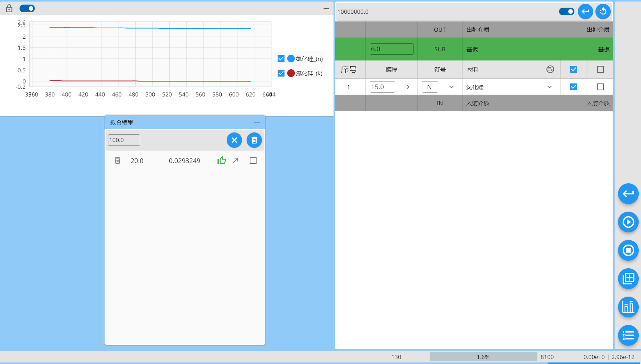The image size is (641, 364).
Task: Export fit result using the diagonal arrow icon
Action: [235, 160]
